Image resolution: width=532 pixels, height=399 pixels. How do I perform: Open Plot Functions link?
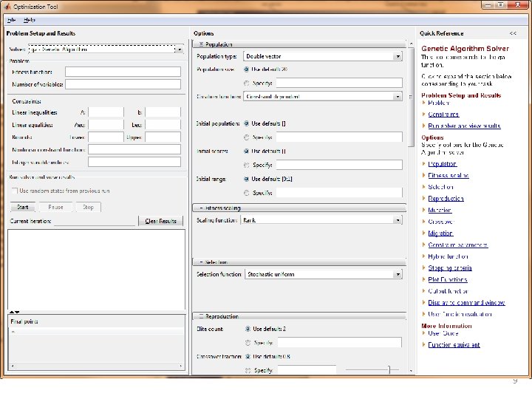(448, 279)
